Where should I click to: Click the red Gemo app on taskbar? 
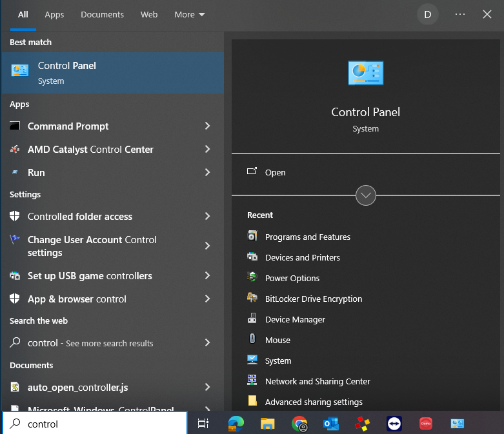pos(425,424)
